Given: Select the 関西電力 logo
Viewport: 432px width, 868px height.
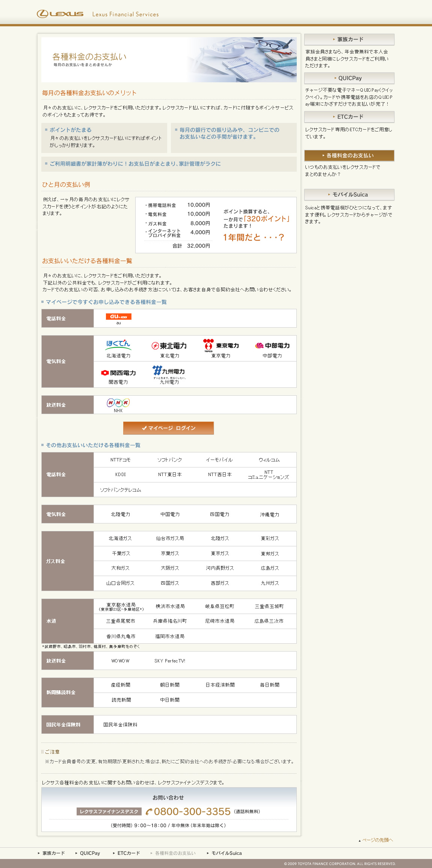Looking at the screenshot, I should pos(118,373).
